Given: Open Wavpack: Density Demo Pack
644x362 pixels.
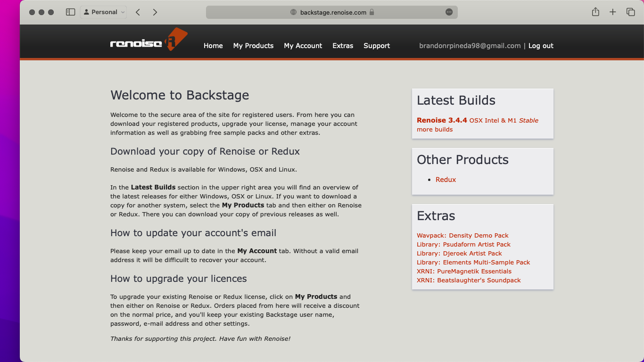Looking at the screenshot, I should pos(462,235).
